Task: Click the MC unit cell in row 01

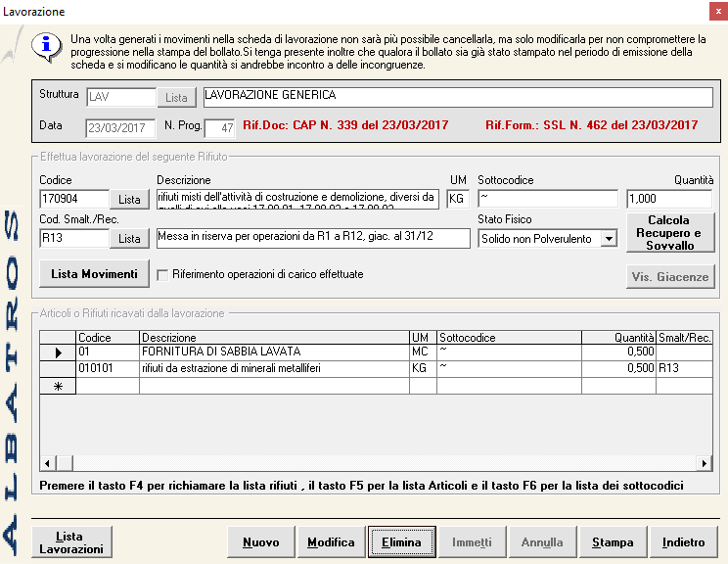Action: click(x=423, y=352)
